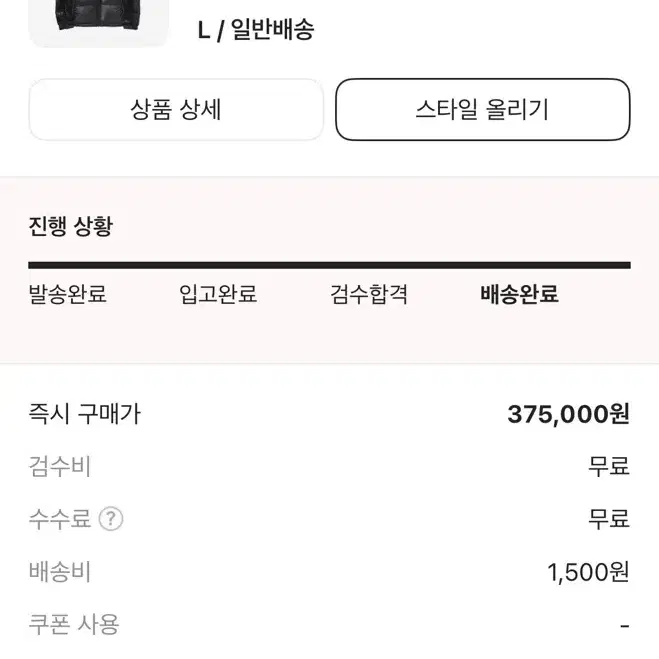Select the product jacket thumbnail
Image resolution: width=659 pixels, height=659 pixels.
click(99, 23)
